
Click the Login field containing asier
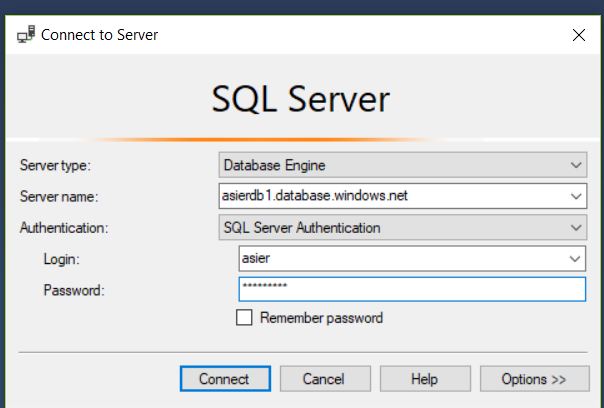tap(412, 258)
